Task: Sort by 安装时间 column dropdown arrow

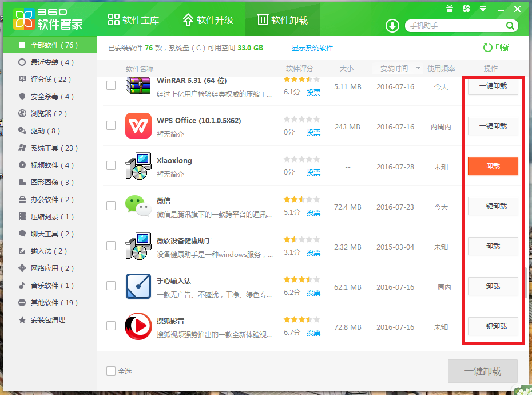Action: 418,68
